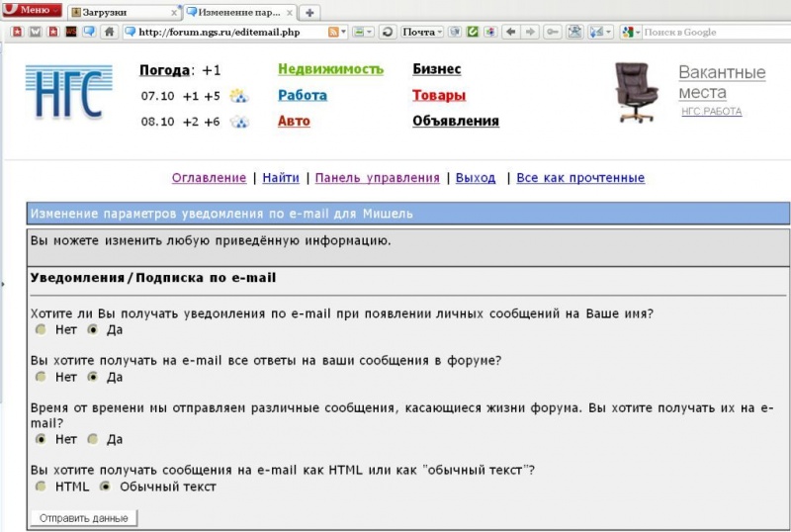Image resolution: width=791 pixels, height=532 pixels.
Task: Open the 'Панель управления' forum link
Action: tap(377, 178)
